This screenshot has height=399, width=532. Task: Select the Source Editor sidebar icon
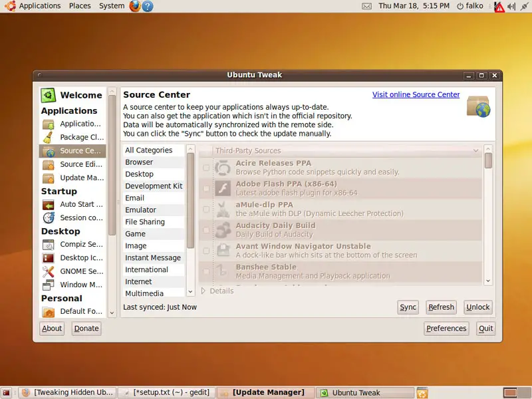pos(48,164)
